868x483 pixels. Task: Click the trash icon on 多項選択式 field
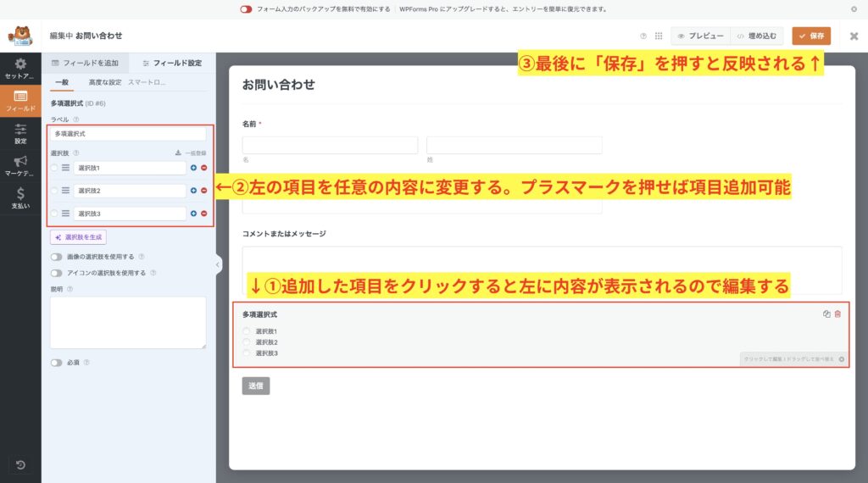838,314
